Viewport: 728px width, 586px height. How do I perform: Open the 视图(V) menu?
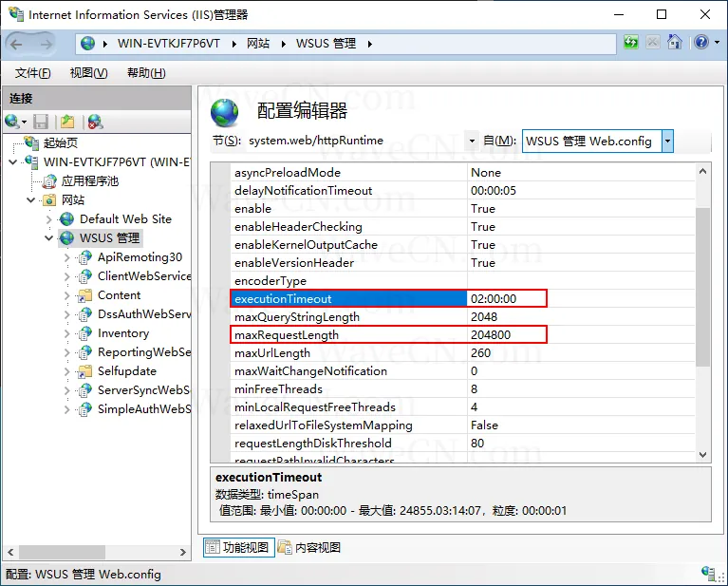click(88, 73)
